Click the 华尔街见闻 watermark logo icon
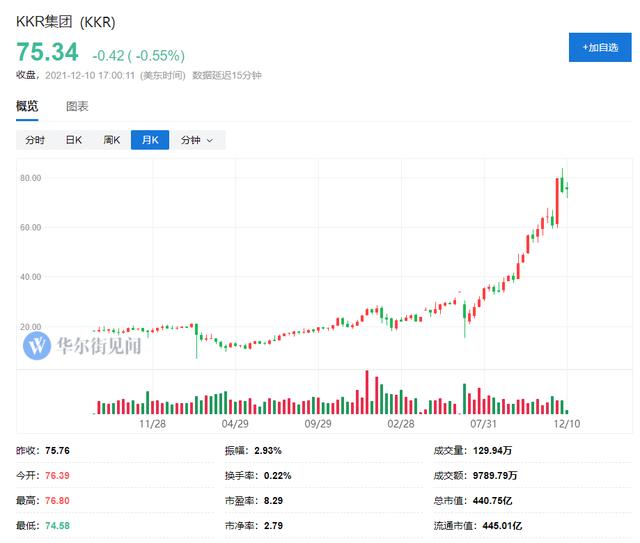Screen dimensions: 640x543 37,347
